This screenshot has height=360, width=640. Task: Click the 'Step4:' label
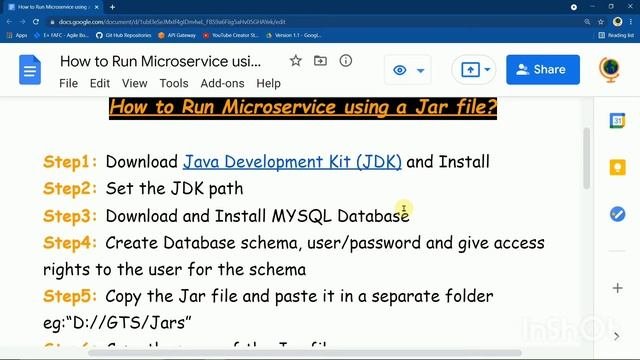pos(70,243)
